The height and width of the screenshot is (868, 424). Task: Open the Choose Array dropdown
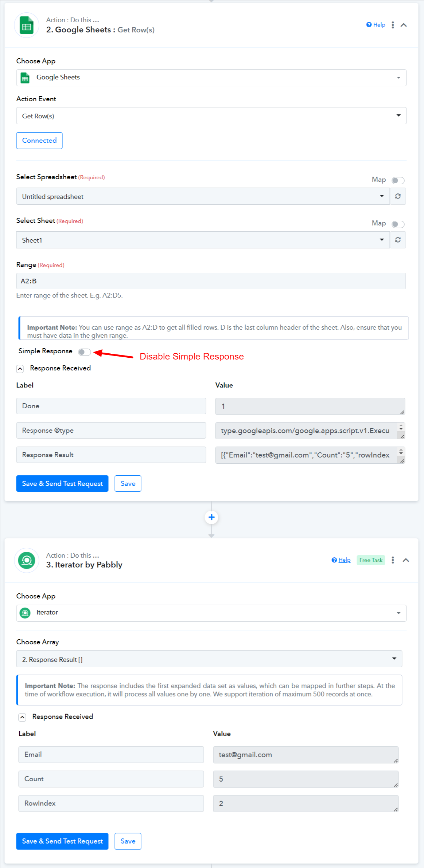pyautogui.click(x=209, y=659)
